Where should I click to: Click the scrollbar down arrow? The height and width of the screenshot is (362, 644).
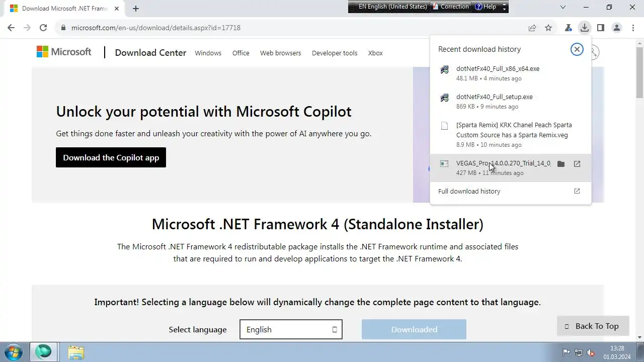click(x=639, y=337)
